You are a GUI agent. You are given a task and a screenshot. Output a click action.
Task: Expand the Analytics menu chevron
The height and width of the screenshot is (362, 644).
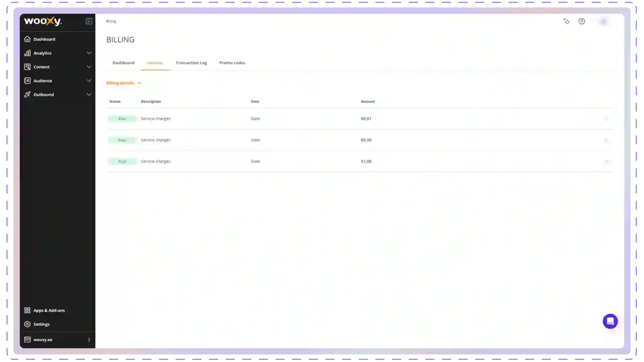(89, 53)
